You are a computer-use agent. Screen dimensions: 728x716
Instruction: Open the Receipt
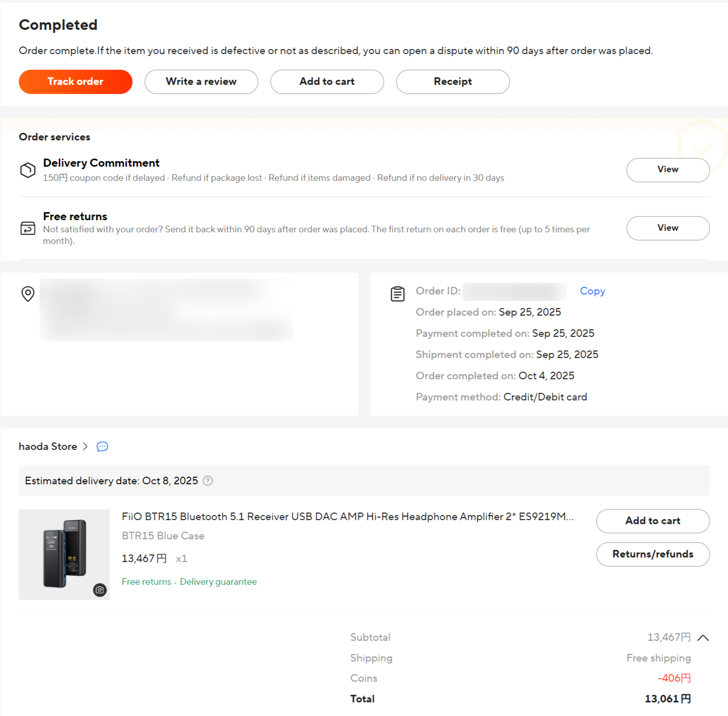click(453, 82)
